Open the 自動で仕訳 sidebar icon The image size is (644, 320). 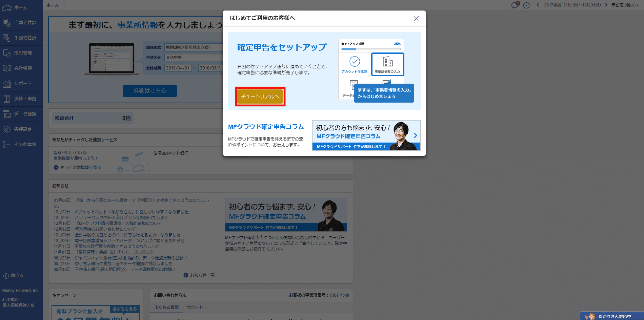click(7, 23)
